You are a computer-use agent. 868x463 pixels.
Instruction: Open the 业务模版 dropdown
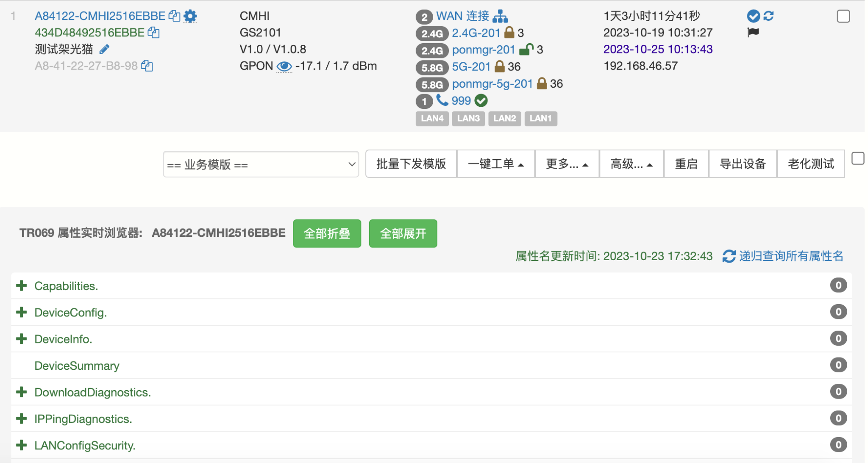pos(261,164)
